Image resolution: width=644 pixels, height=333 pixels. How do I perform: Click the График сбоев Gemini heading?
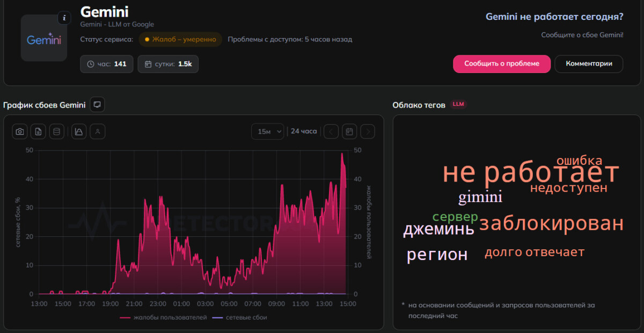click(x=45, y=105)
